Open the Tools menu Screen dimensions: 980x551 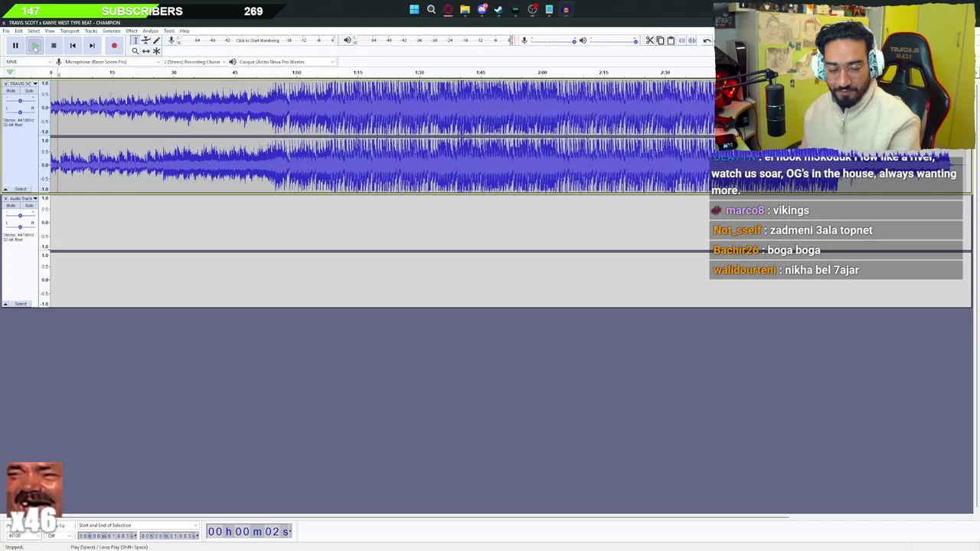point(169,31)
